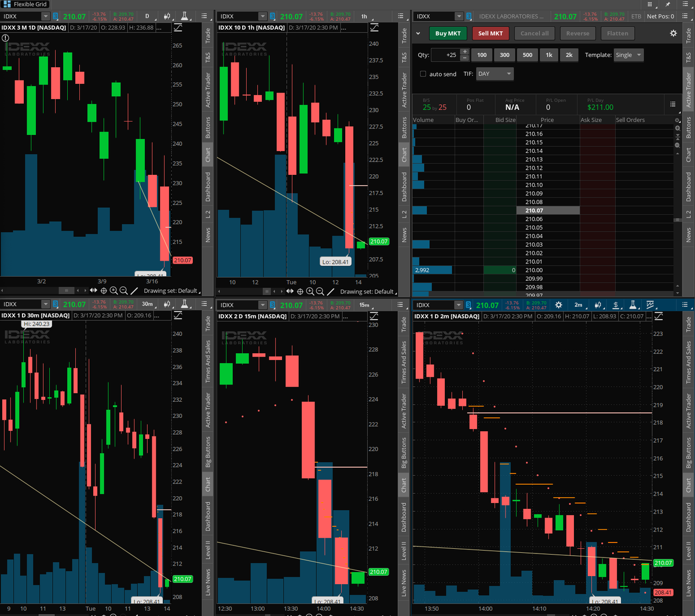Change 30m timeframe selector
The image size is (695, 616).
pos(147,305)
